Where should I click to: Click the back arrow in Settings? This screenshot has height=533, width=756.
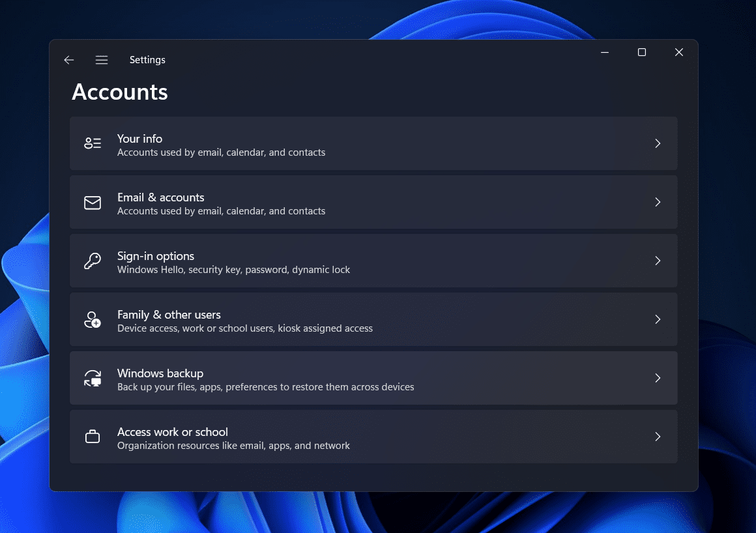[x=68, y=59]
